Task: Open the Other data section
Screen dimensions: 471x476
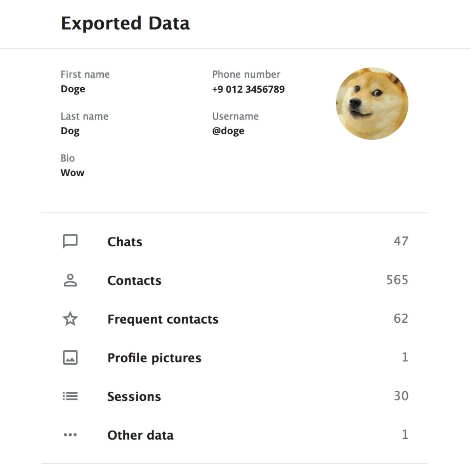Action: pyautogui.click(x=141, y=435)
